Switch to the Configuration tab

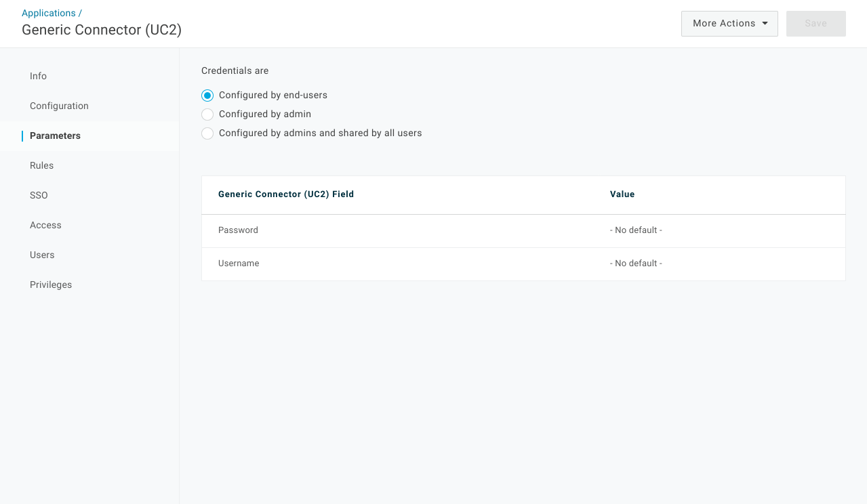59,106
